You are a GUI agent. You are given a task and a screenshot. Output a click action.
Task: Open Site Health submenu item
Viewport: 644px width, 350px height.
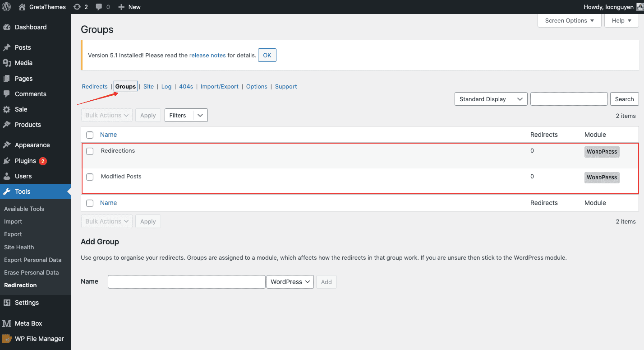tap(19, 247)
